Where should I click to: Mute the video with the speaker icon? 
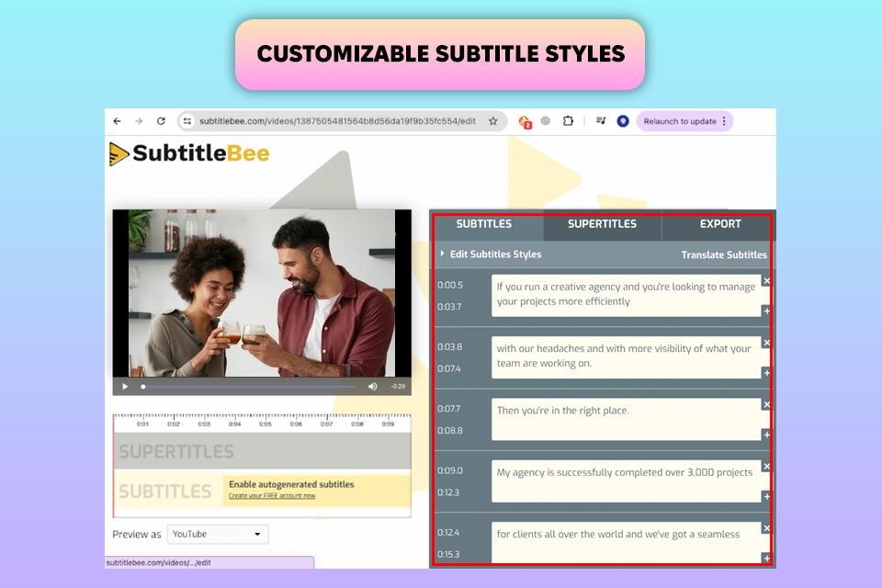[x=372, y=387]
